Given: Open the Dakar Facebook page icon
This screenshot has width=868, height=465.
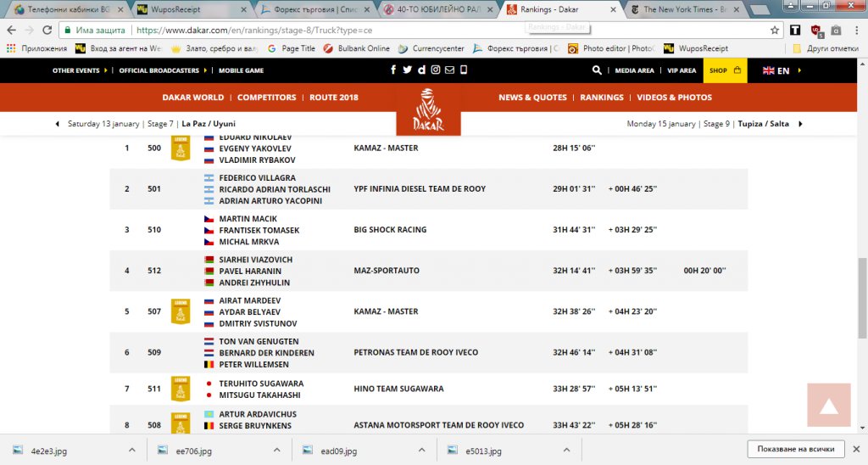Looking at the screenshot, I should (393, 70).
